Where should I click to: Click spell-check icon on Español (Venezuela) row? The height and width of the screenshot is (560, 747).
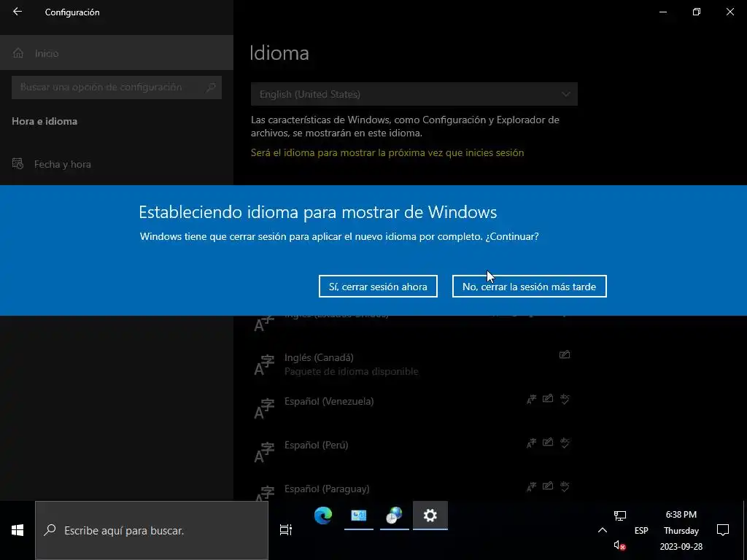[x=565, y=399]
